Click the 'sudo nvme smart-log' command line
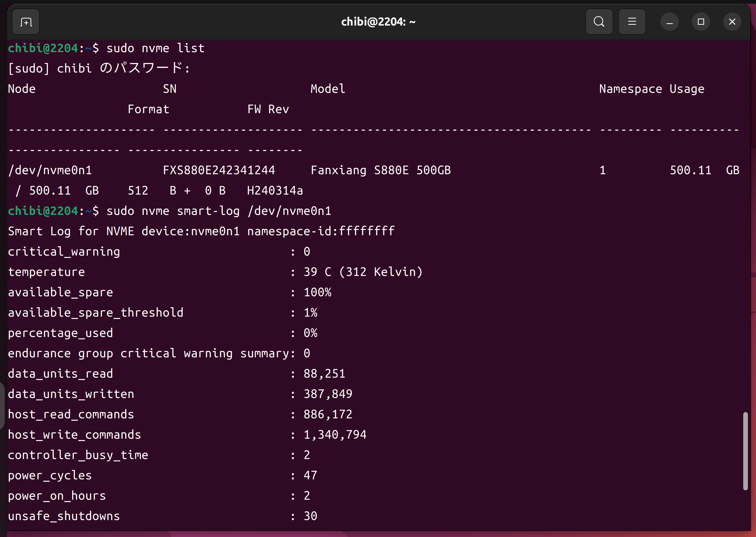 219,211
